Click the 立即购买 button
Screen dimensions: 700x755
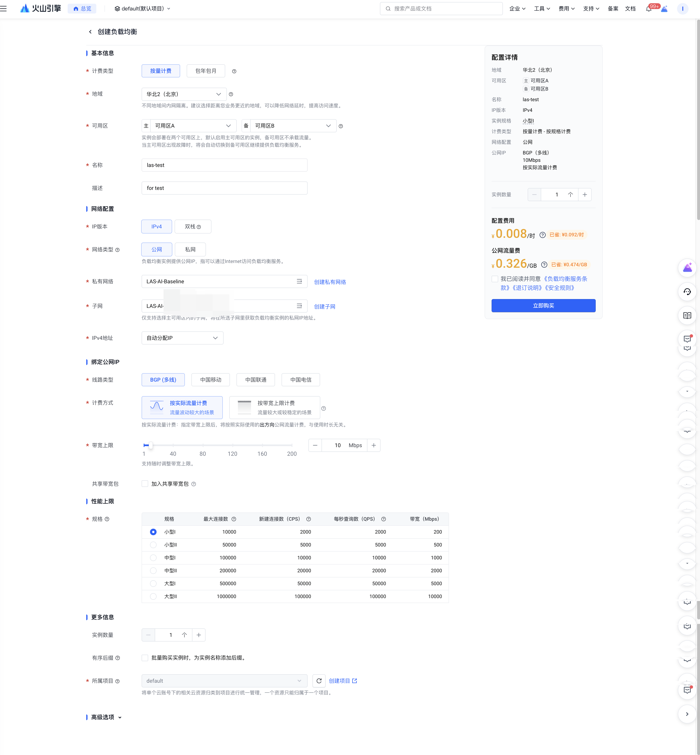click(543, 306)
